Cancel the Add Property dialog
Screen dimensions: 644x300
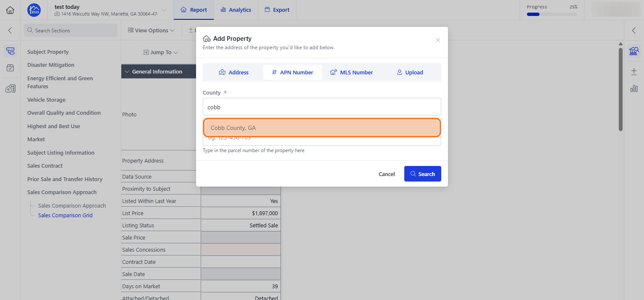pos(387,174)
